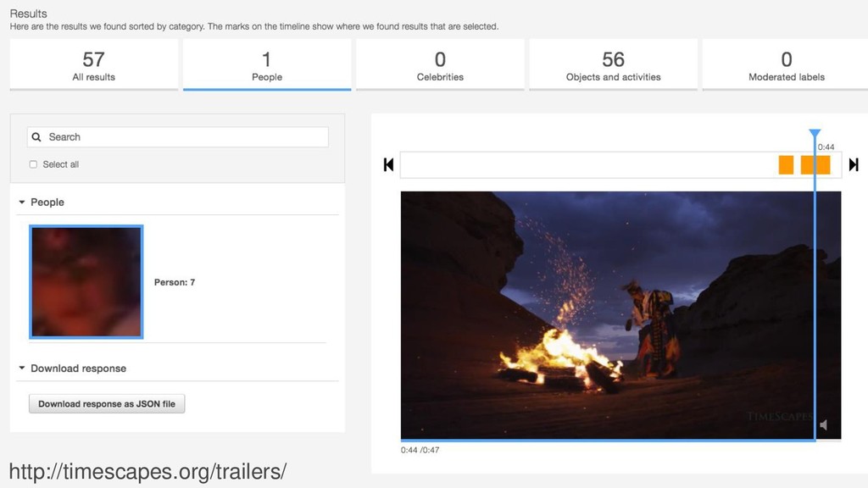Image resolution: width=868 pixels, height=488 pixels.
Task: Click the video progress bar
Action: click(x=620, y=441)
